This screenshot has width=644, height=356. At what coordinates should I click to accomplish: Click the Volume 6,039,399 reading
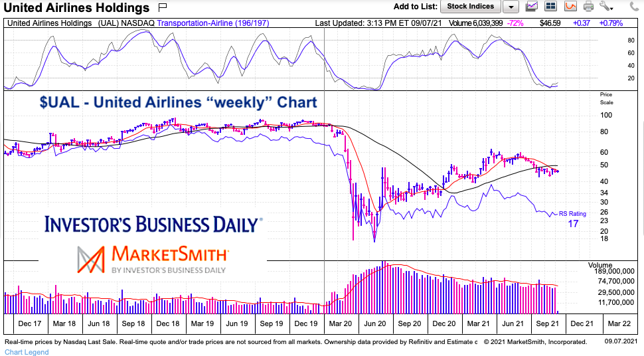475,23
